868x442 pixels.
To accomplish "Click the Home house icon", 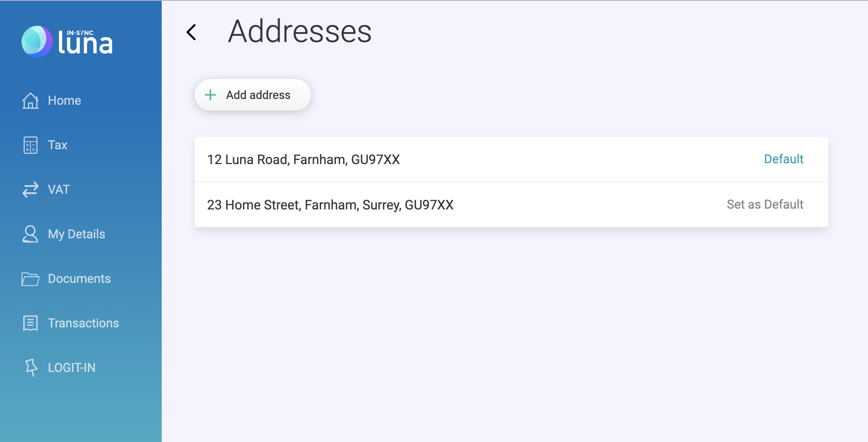I will tap(31, 101).
